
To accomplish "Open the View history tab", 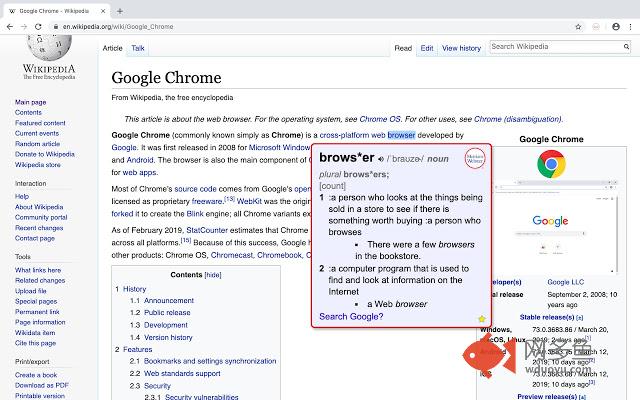I will 462,48.
